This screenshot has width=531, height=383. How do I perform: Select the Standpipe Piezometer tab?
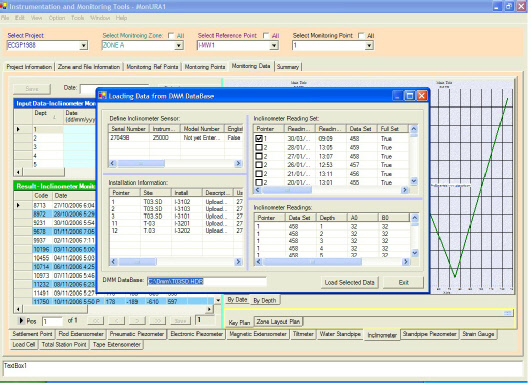coord(429,334)
